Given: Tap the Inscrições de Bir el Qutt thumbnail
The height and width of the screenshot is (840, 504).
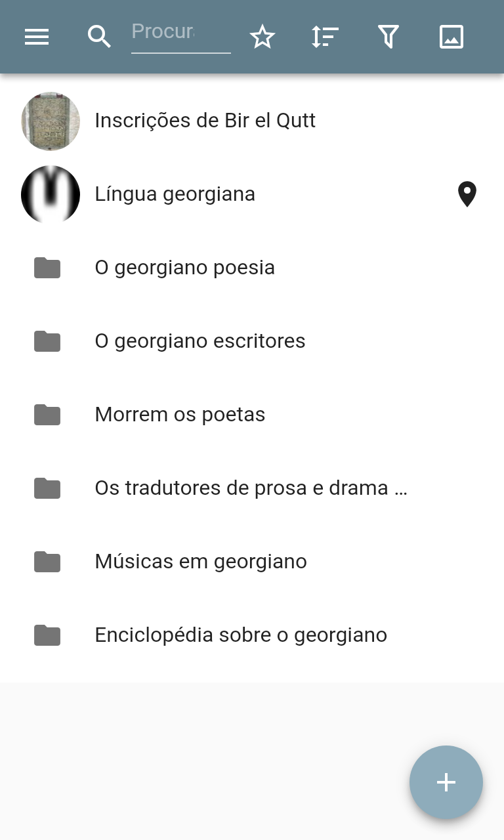Looking at the screenshot, I should tap(51, 121).
